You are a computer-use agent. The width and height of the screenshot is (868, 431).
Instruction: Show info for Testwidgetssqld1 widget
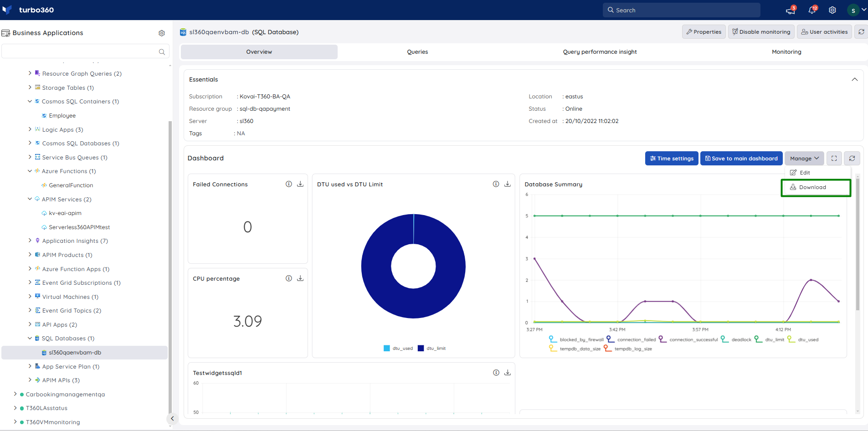click(x=496, y=373)
